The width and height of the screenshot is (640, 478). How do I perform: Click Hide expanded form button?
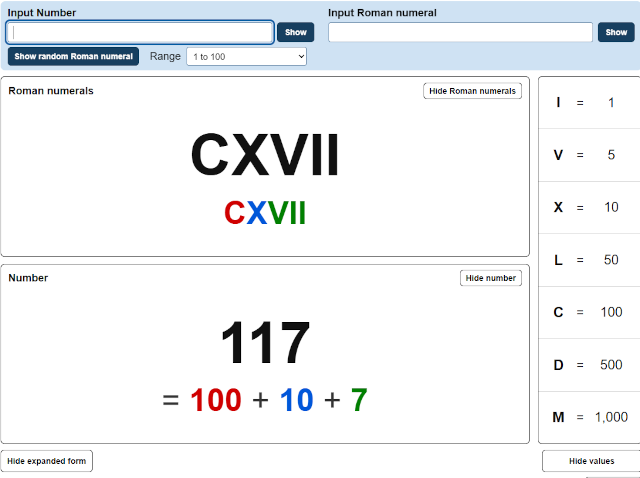[47, 461]
